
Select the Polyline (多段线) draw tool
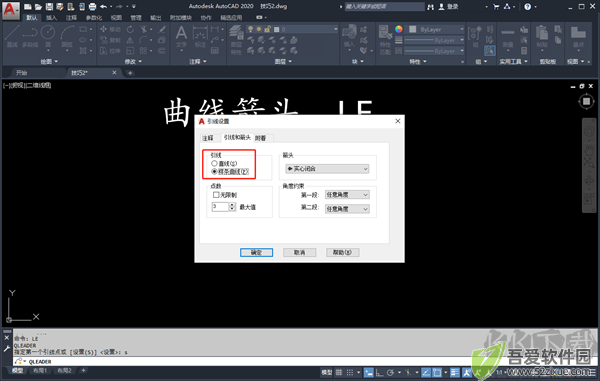tap(30, 37)
